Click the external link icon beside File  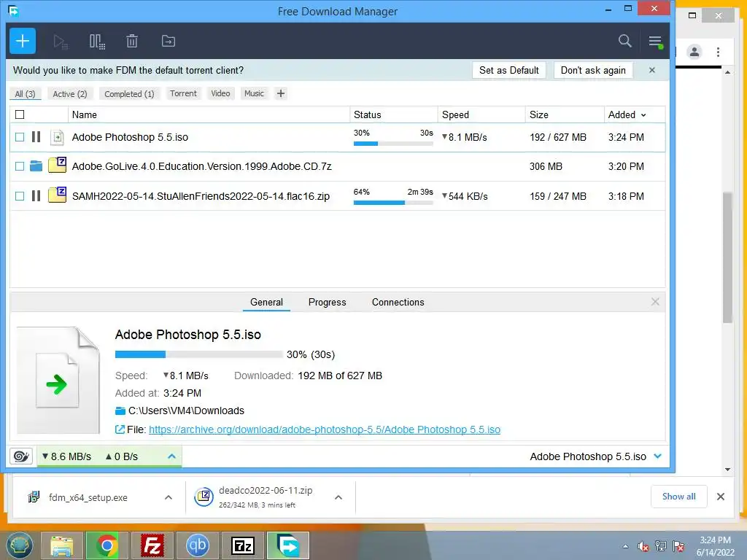pos(120,429)
